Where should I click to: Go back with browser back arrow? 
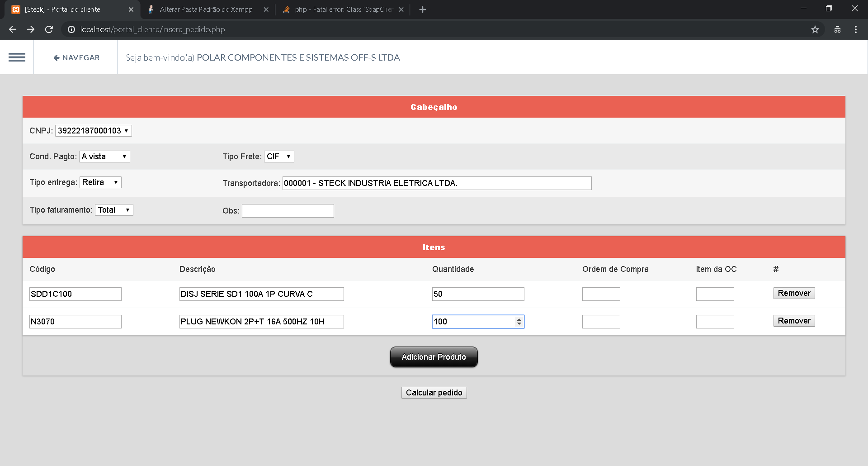(x=13, y=29)
